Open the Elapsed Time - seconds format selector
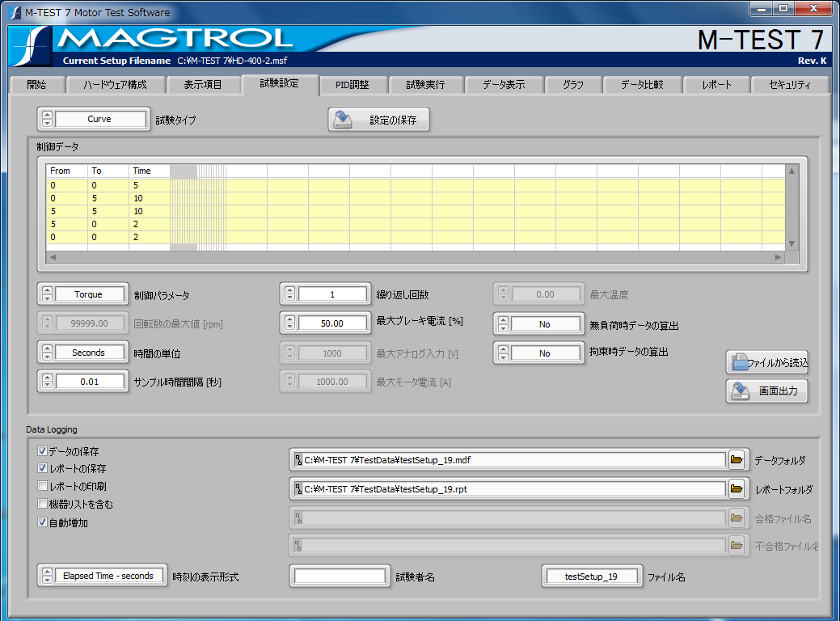The height and width of the screenshot is (621, 840). (108, 576)
